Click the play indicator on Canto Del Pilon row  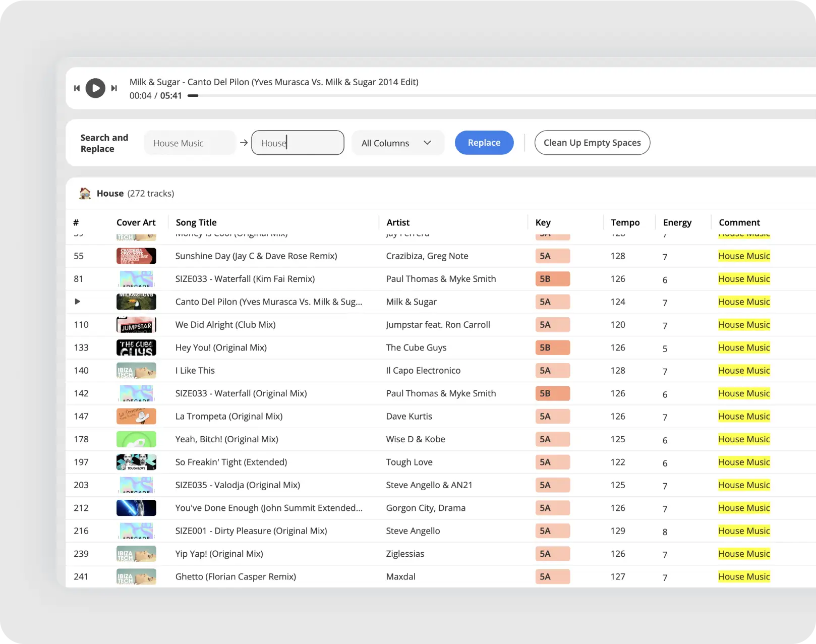pyautogui.click(x=77, y=302)
